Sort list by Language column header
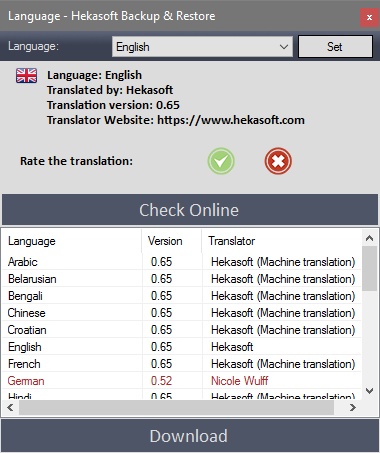 [x=72, y=241]
